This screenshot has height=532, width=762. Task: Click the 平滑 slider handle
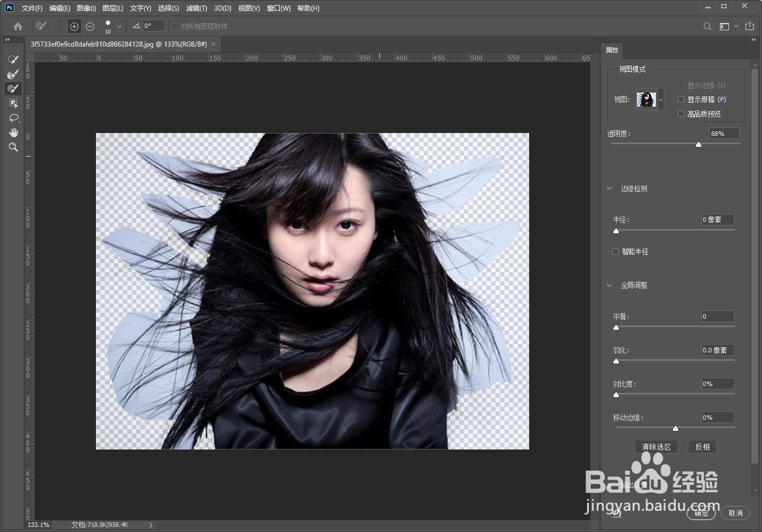point(616,327)
